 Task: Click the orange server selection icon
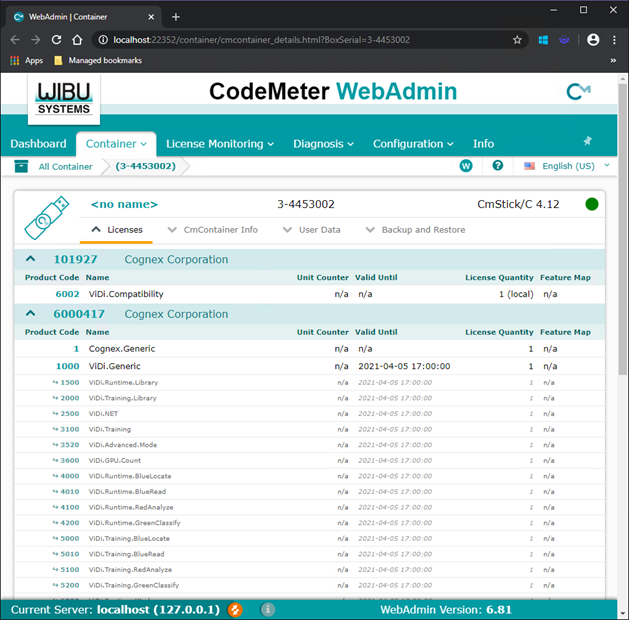235,609
